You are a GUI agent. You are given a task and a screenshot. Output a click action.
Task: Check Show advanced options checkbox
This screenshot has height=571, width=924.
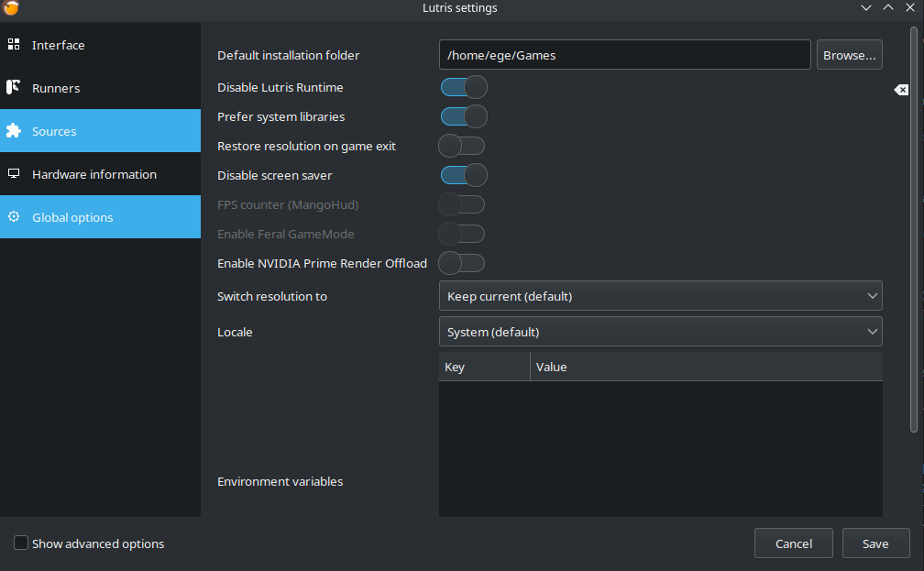tap(20, 543)
